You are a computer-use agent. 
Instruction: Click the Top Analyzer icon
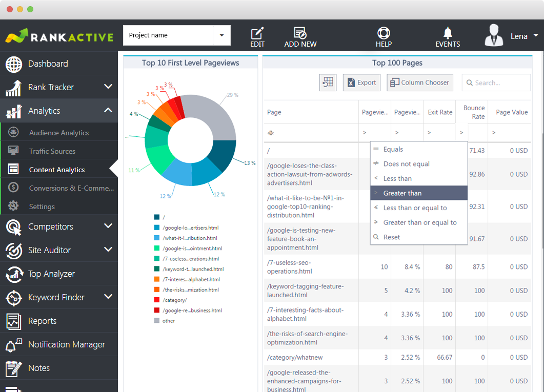click(14, 275)
